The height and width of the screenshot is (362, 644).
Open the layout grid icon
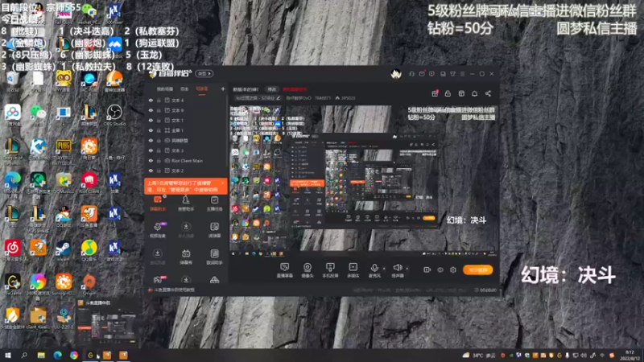point(461,93)
